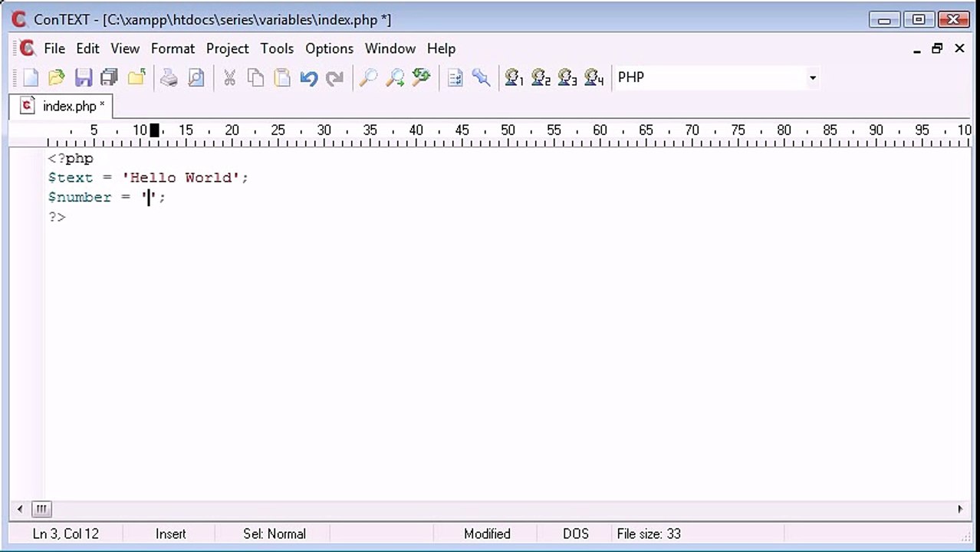Open the Tools menu
980x552 pixels.
point(277,48)
